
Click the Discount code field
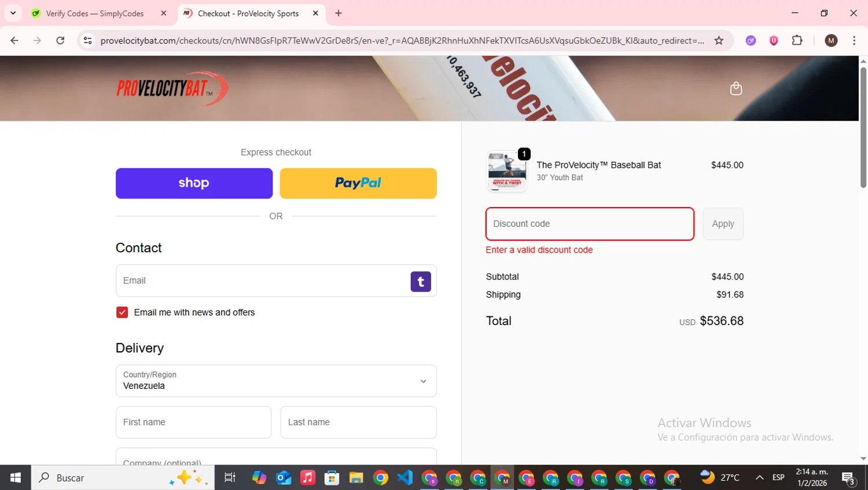[x=590, y=224]
